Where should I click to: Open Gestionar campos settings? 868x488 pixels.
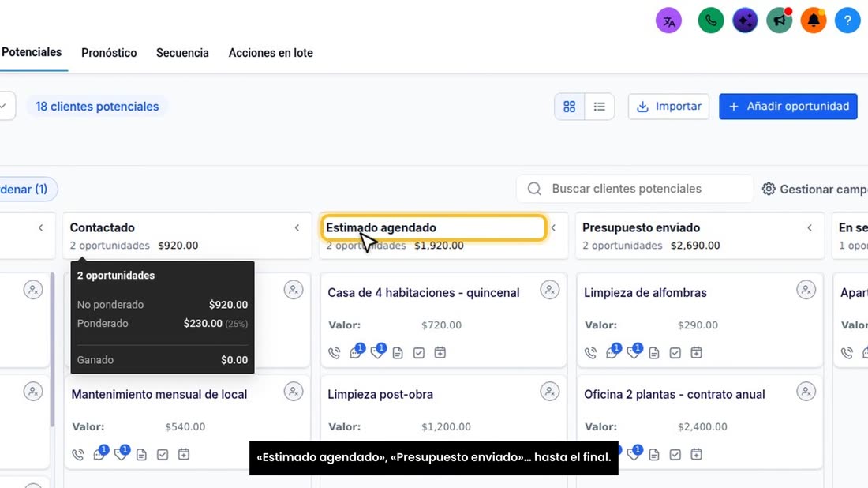[x=815, y=189]
